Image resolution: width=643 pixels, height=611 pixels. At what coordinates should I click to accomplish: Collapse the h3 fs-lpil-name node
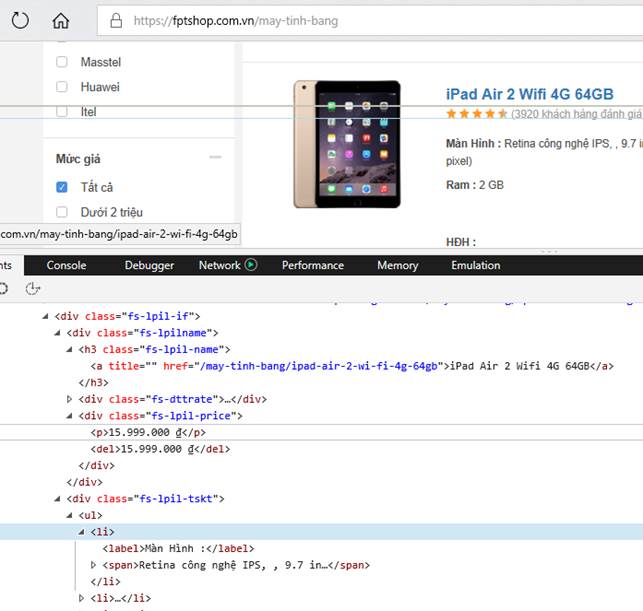point(69,349)
